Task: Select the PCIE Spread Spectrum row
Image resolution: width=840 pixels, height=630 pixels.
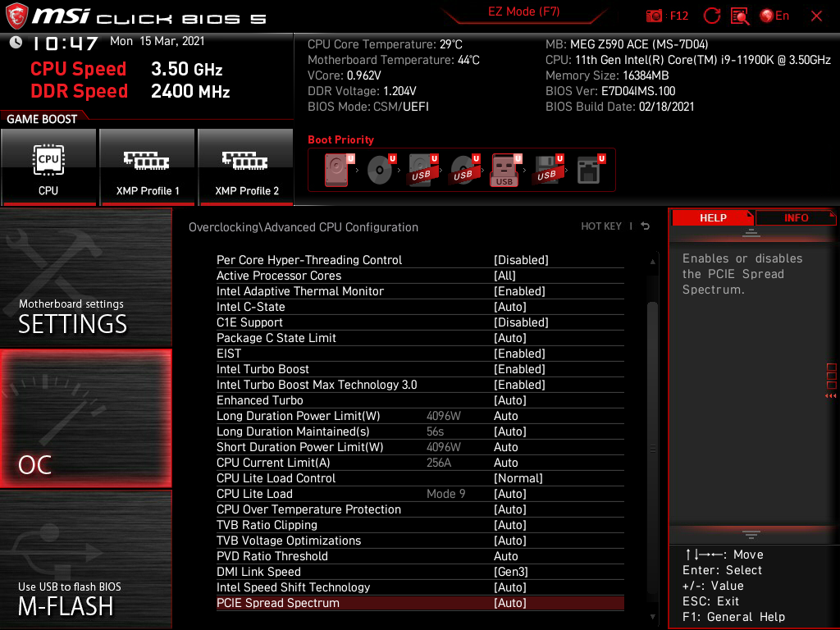Action: pos(420,603)
